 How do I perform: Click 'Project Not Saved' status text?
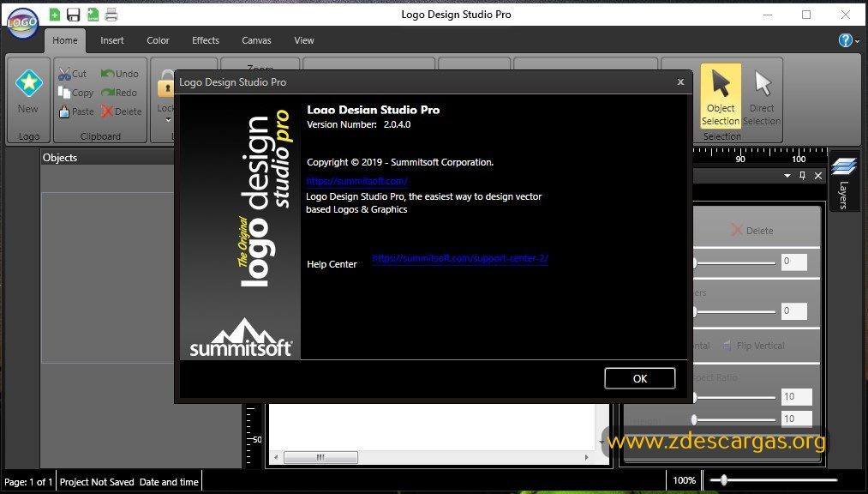click(97, 482)
